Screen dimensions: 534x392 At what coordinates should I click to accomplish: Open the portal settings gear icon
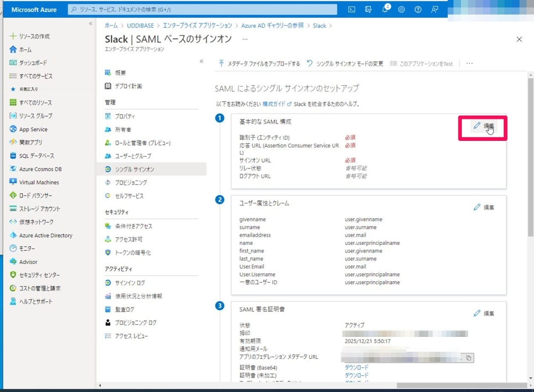tap(401, 9)
